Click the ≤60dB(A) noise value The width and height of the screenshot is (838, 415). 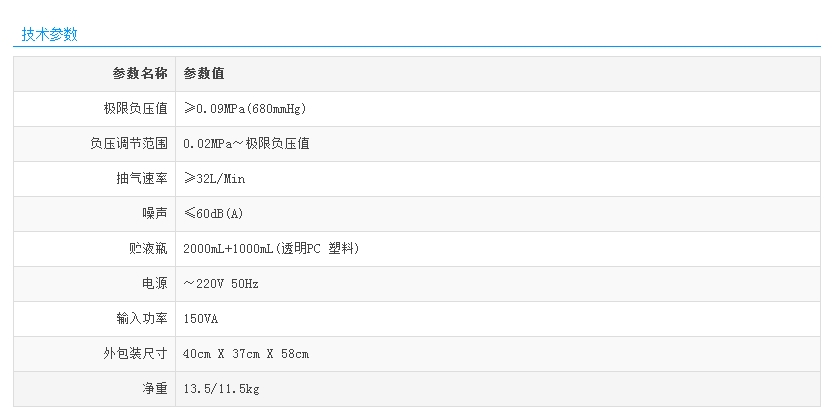214,213
